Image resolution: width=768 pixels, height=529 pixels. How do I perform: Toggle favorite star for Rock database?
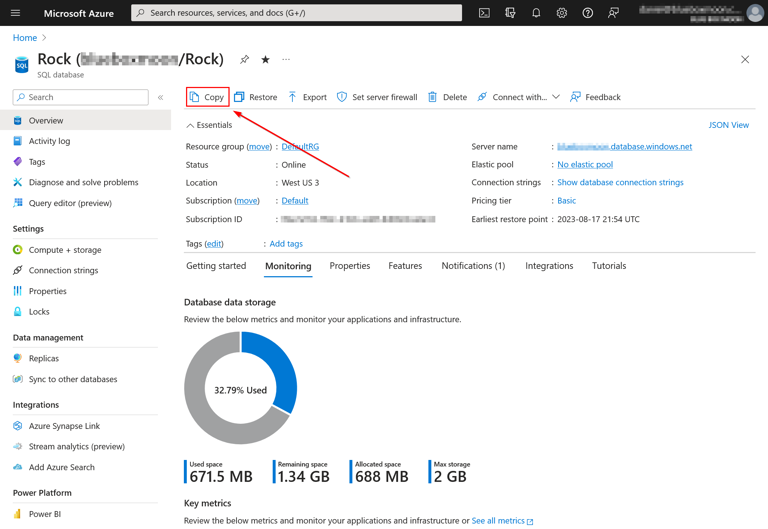click(265, 60)
